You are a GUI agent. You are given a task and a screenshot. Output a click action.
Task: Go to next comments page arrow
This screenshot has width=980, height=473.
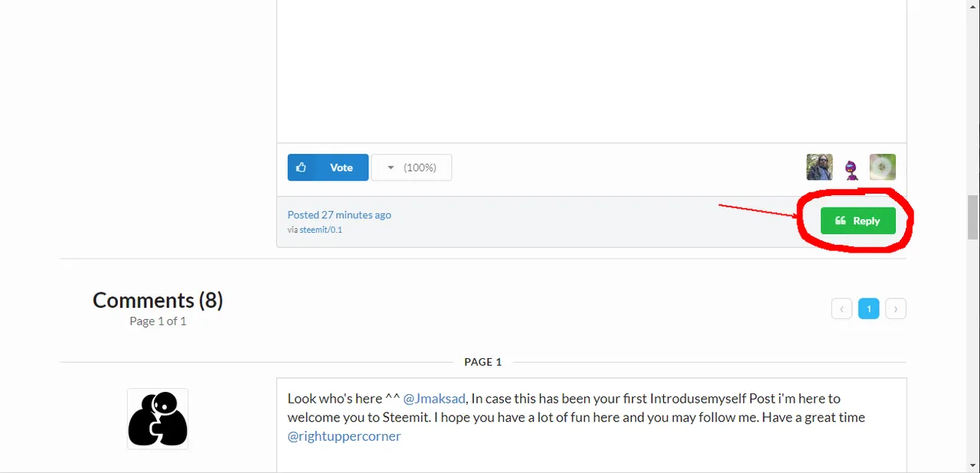pos(896,308)
